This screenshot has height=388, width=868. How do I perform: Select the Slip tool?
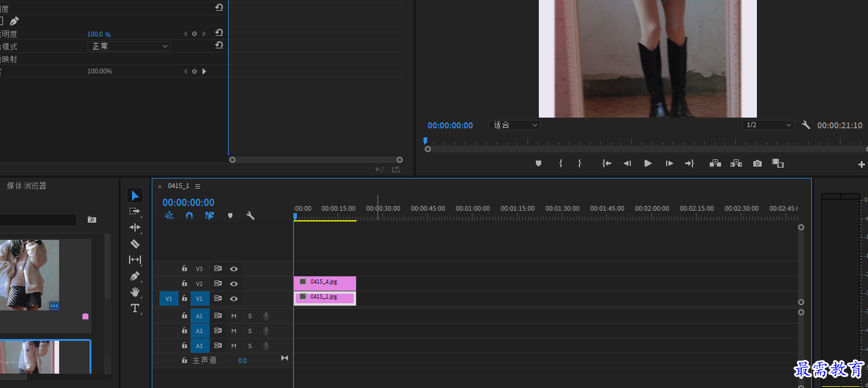point(135,260)
